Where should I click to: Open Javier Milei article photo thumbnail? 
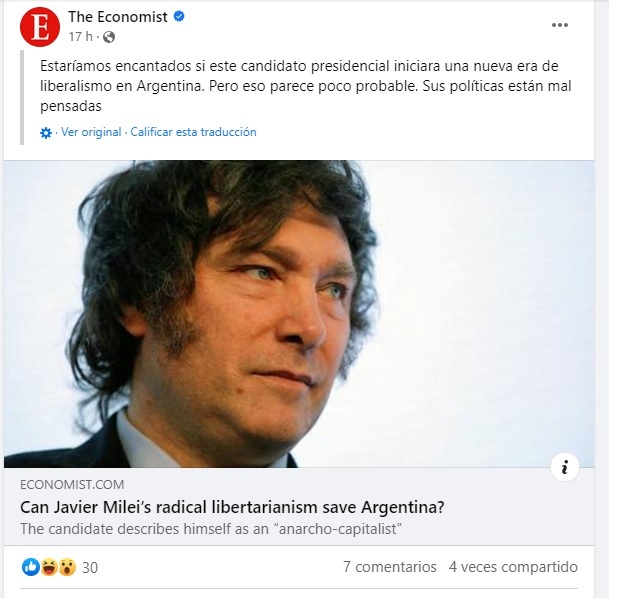click(299, 314)
